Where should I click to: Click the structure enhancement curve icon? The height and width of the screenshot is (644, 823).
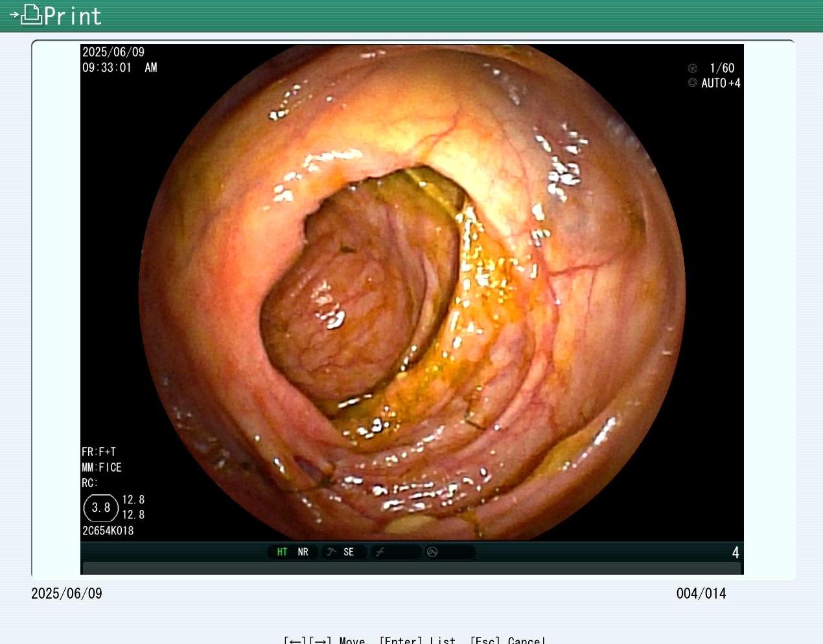pos(331,552)
